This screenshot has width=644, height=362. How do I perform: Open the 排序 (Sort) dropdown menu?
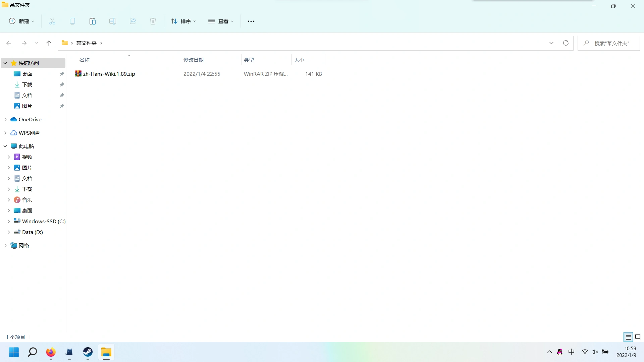pos(183,21)
